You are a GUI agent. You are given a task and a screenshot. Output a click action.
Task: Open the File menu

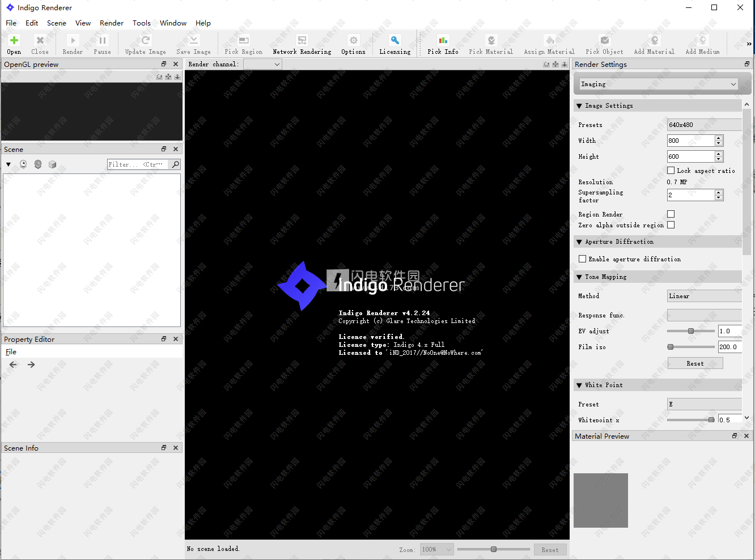(11, 23)
